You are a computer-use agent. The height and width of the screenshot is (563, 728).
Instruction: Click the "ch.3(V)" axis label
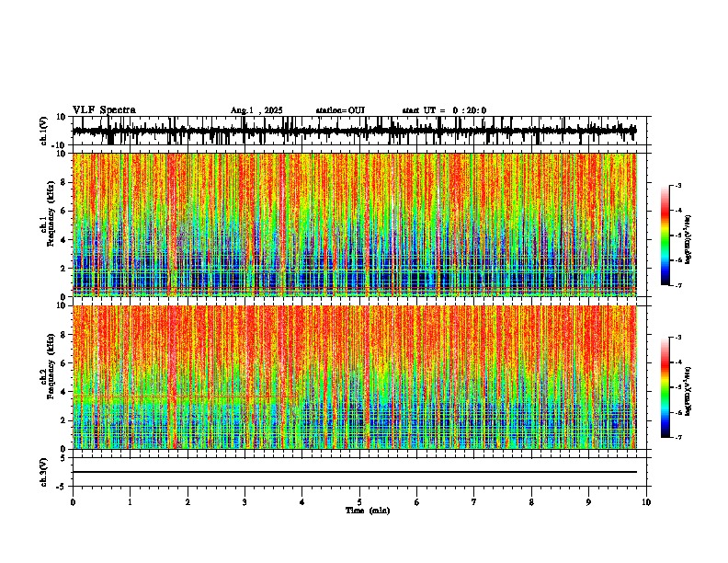[x=44, y=472]
